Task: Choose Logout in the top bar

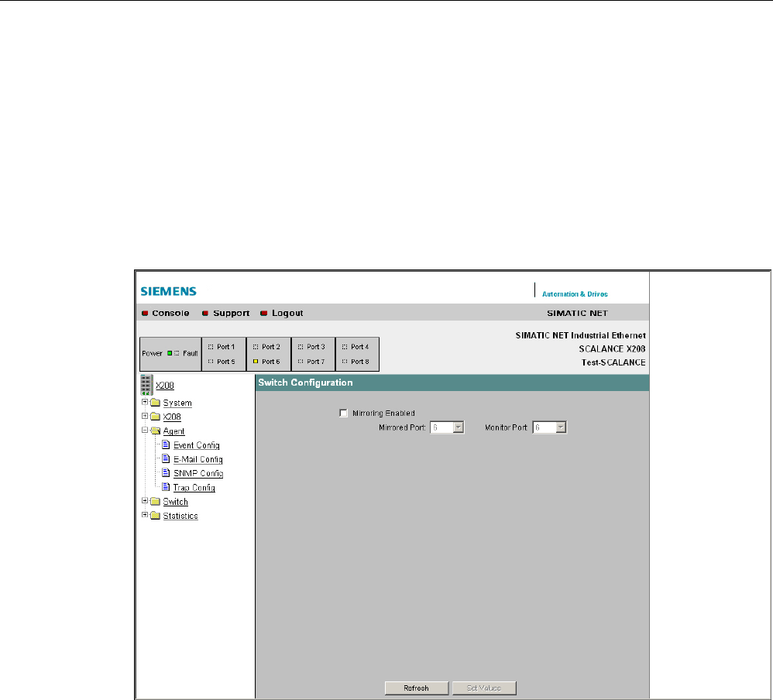Action: tap(287, 313)
